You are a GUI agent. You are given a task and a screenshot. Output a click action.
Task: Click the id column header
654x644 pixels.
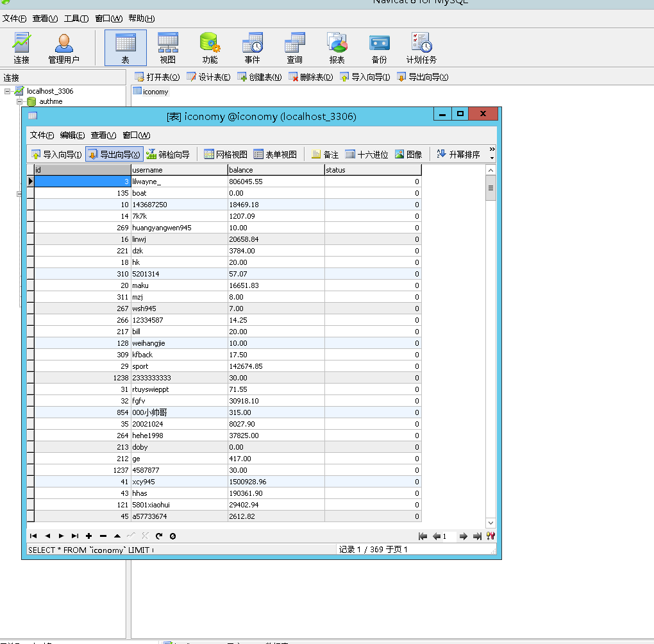point(83,170)
